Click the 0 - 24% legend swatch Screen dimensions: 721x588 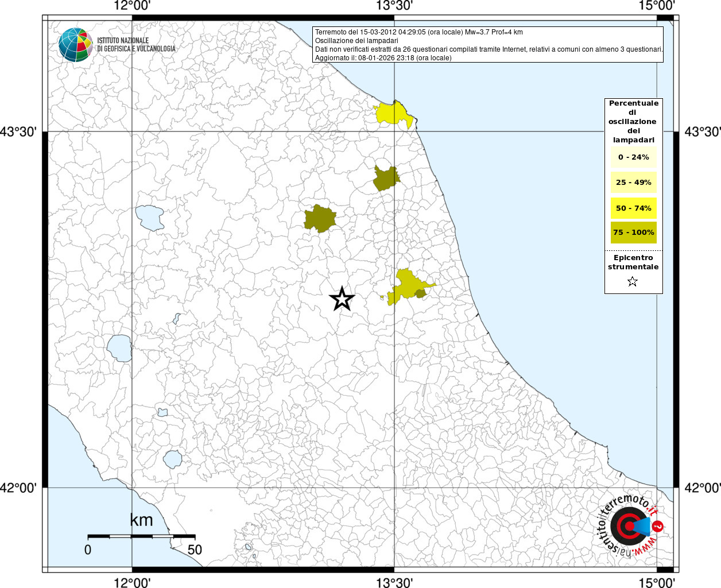pos(633,157)
